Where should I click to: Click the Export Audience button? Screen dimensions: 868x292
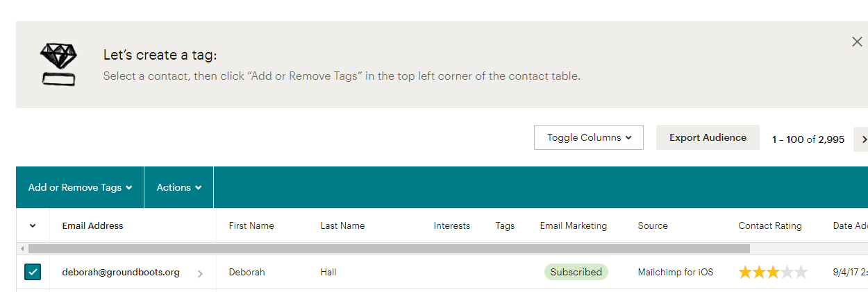708,137
